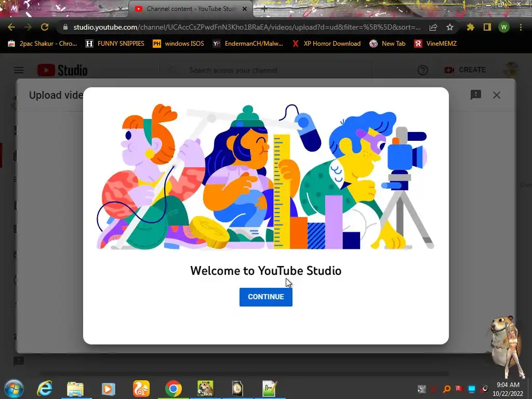Open the clock app on the taskbar
The image size is (532, 399).
pyautogui.click(x=237, y=389)
